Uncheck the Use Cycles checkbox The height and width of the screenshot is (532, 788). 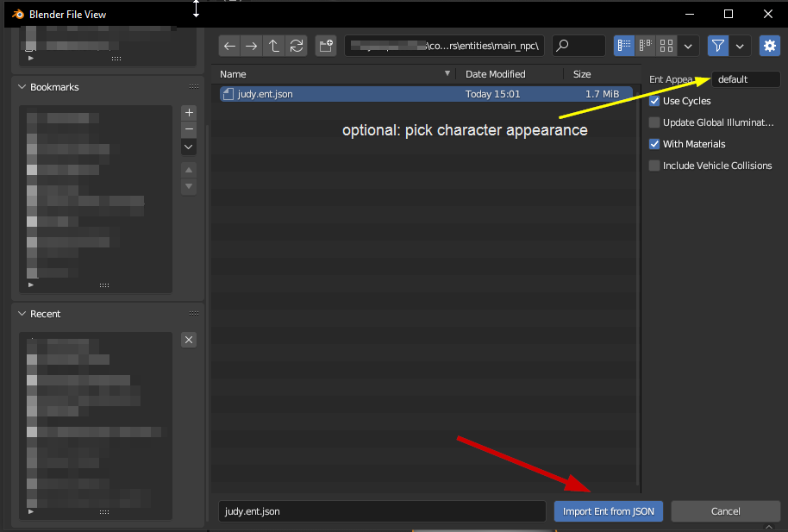654,101
